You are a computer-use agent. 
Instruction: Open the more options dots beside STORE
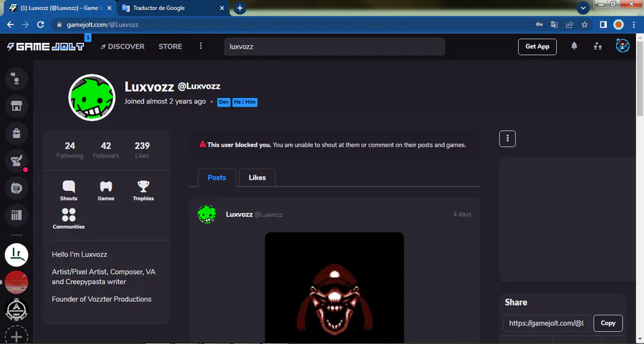201,46
